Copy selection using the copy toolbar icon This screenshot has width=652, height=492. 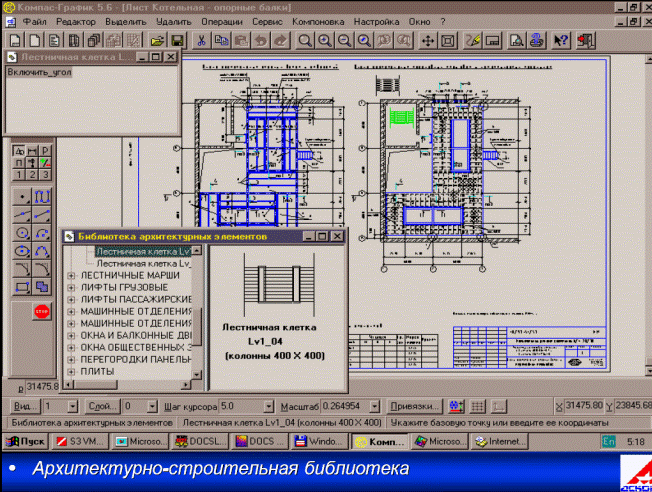(x=221, y=40)
